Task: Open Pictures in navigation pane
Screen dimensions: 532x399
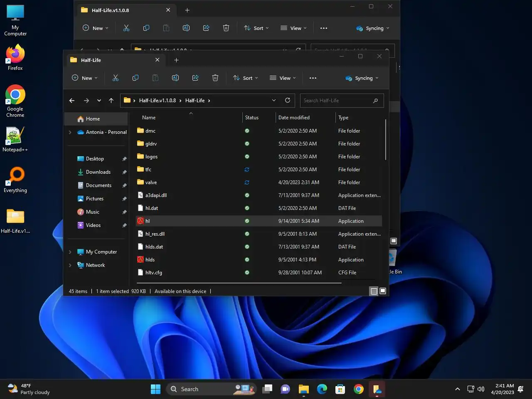Action: pos(95,199)
